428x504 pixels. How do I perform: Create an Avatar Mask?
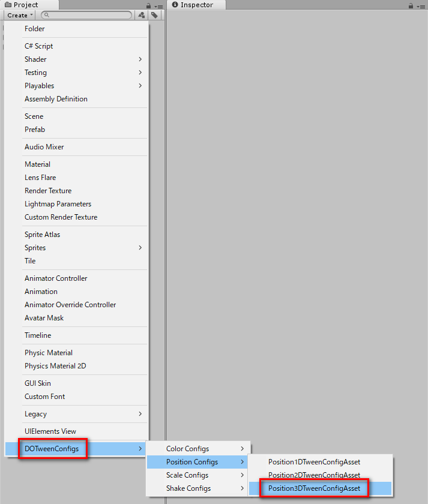[76, 317]
